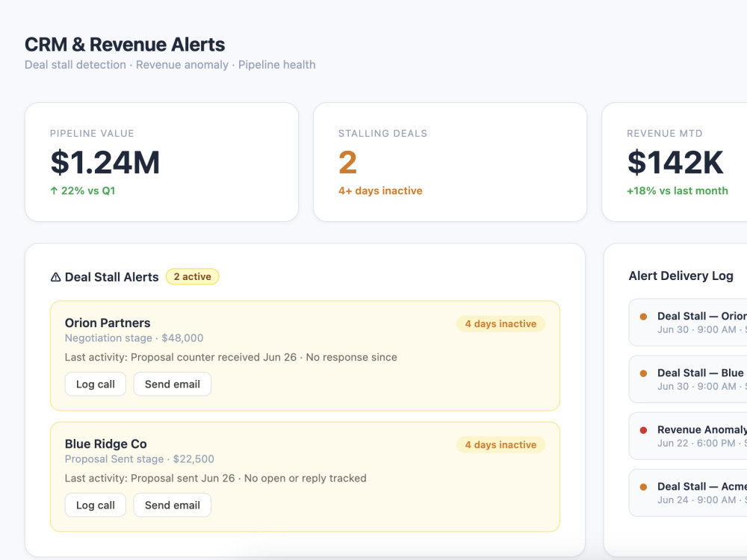Image resolution: width=747 pixels, height=560 pixels.
Task: Click the CRM & Revenue Alerts title
Action: pos(125,44)
